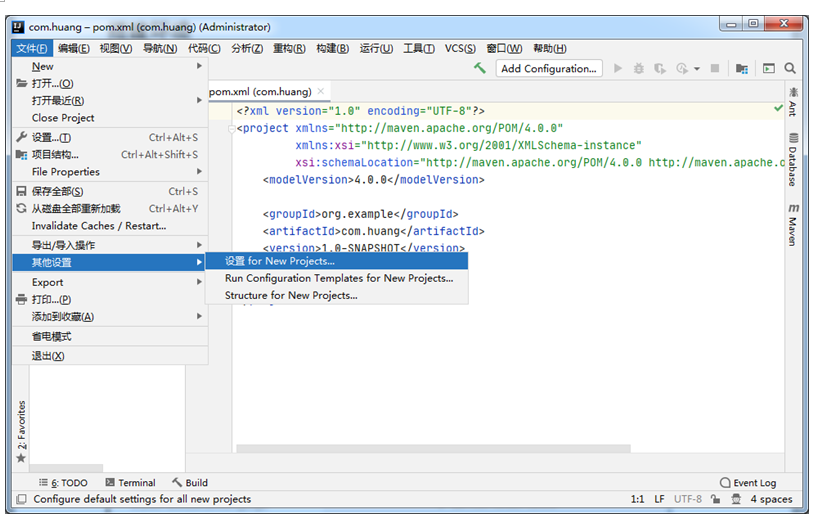Click the run anything window icon
825x517 pixels.
(769, 68)
